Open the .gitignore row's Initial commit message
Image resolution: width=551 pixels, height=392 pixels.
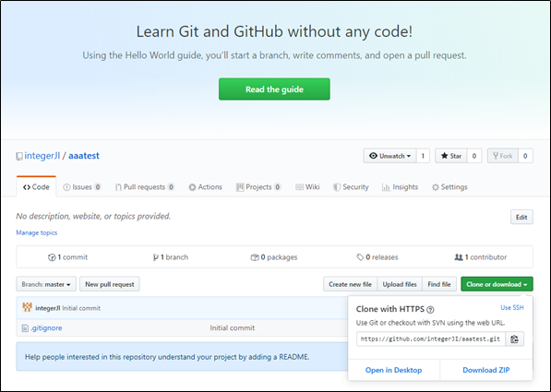tap(233, 327)
